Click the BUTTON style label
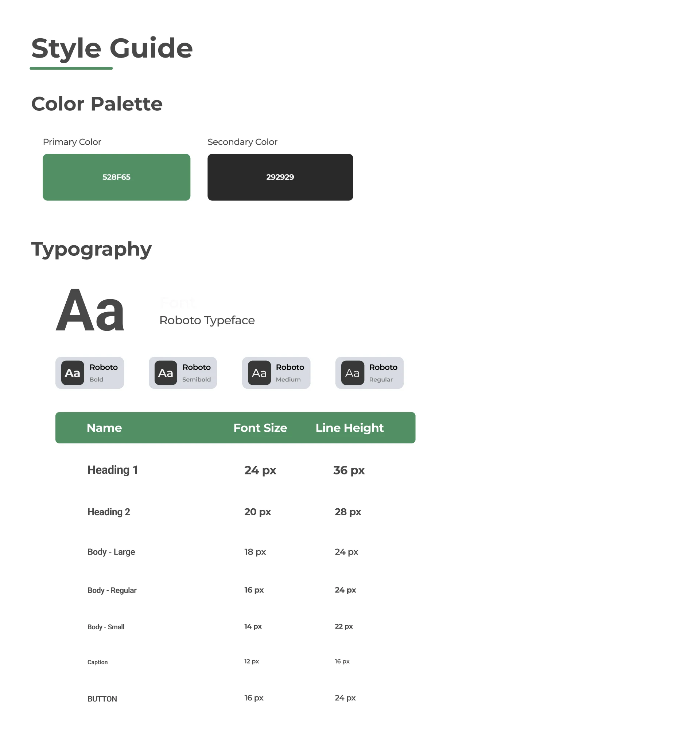The width and height of the screenshot is (700, 751). [x=102, y=699]
